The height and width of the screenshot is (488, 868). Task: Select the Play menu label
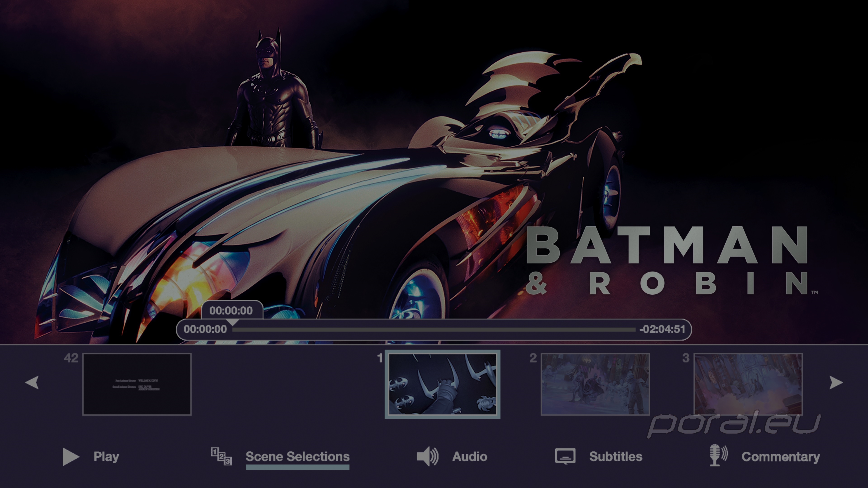(106, 457)
